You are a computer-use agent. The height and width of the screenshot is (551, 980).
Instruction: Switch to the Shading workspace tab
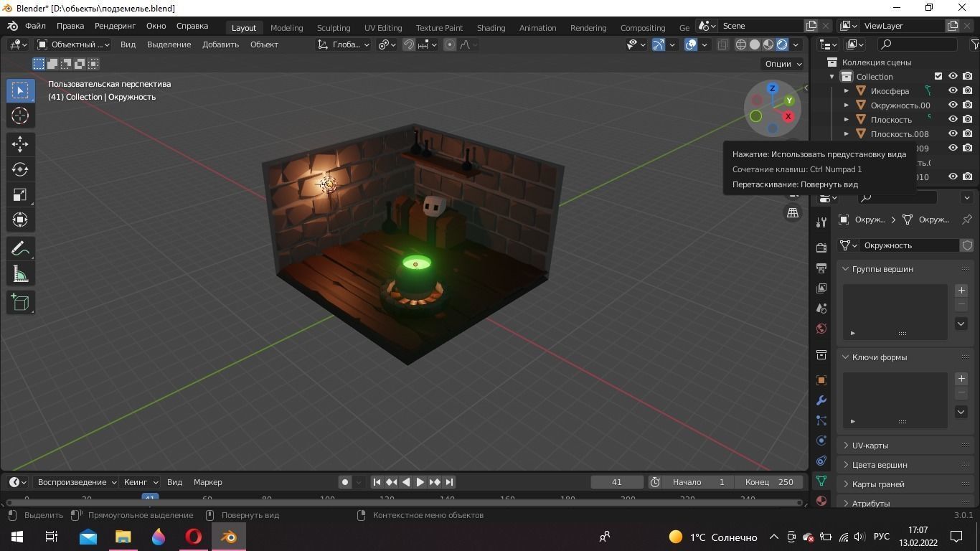(x=491, y=27)
